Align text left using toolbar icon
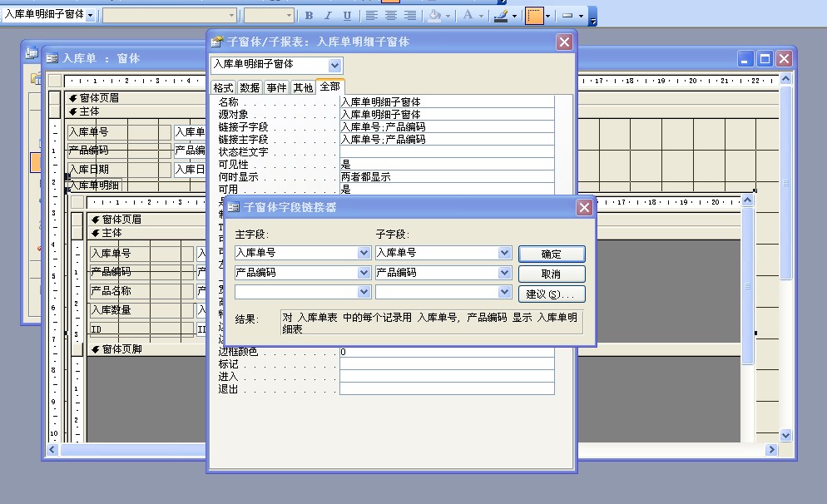 (x=372, y=15)
